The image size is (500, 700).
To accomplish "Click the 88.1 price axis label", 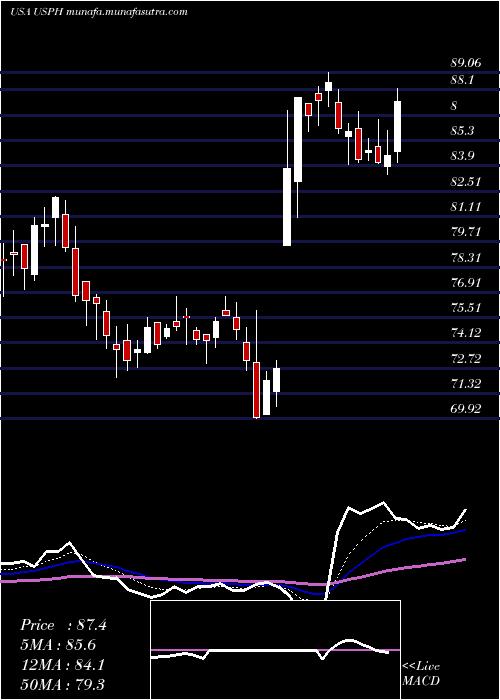I will [x=462, y=80].
